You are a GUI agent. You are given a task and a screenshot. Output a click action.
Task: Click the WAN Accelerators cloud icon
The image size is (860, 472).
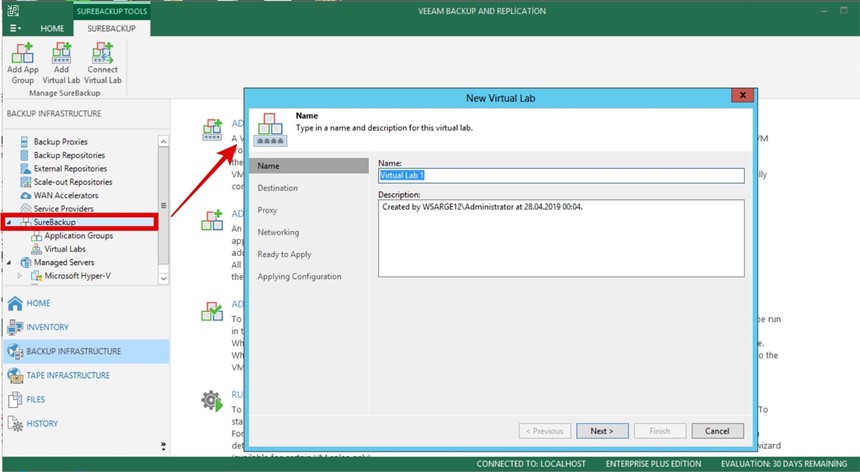click(x=25, y=195)
